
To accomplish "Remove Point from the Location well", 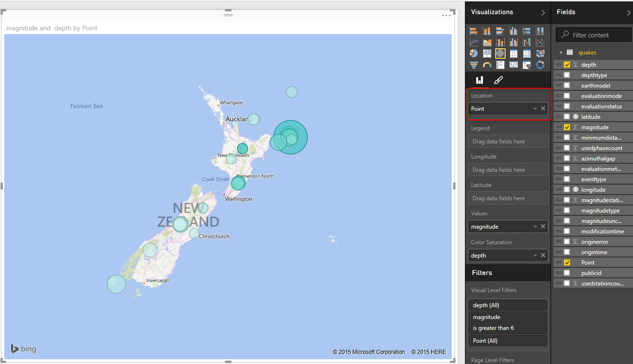I will pos(543,109).
